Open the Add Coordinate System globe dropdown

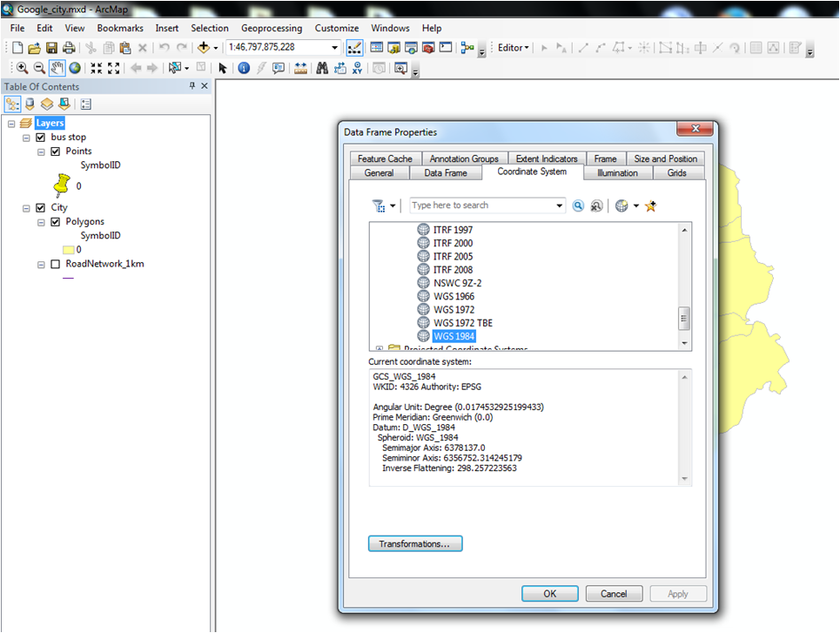point(636,205)
